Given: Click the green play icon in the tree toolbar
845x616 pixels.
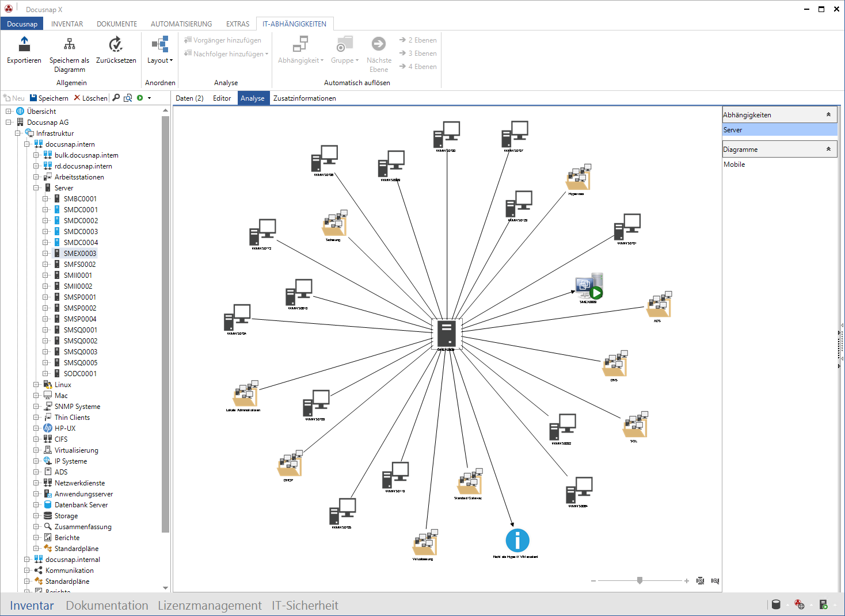Looking at the screenshot, I should click(140, 98).
